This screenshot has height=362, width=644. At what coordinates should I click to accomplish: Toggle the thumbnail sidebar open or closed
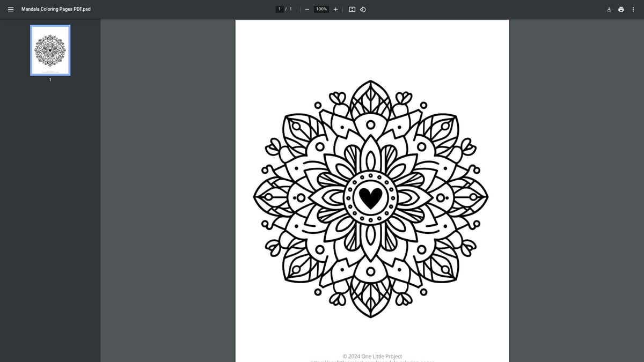click(10, 9)
